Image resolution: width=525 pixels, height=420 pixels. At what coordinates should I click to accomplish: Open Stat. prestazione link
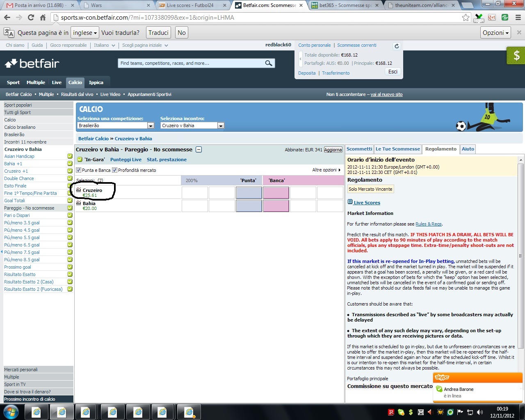tap(167, 160)
